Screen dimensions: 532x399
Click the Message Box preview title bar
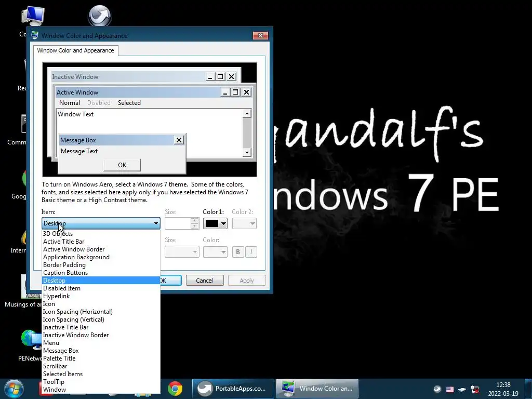click(122, 140)
